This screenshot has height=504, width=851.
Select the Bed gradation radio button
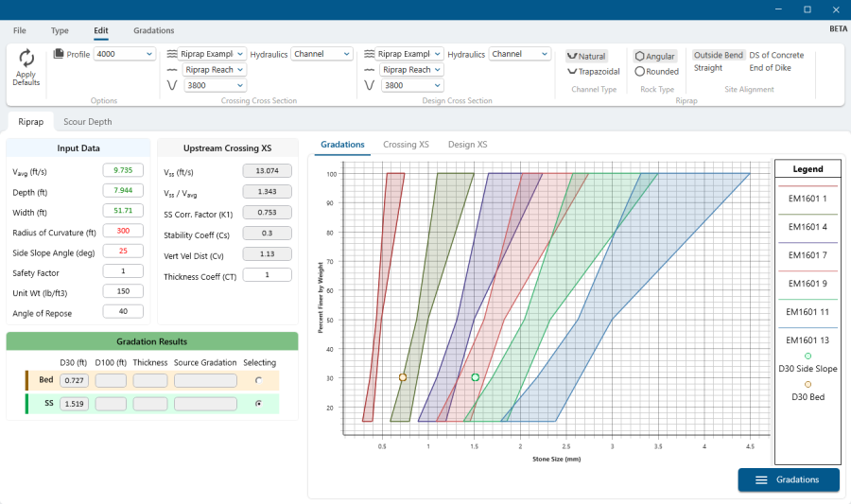(259, 380)
